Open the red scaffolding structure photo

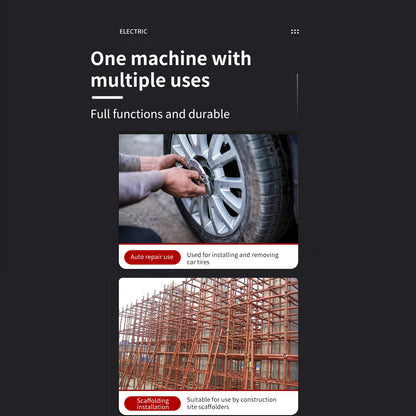pos(208,334)
